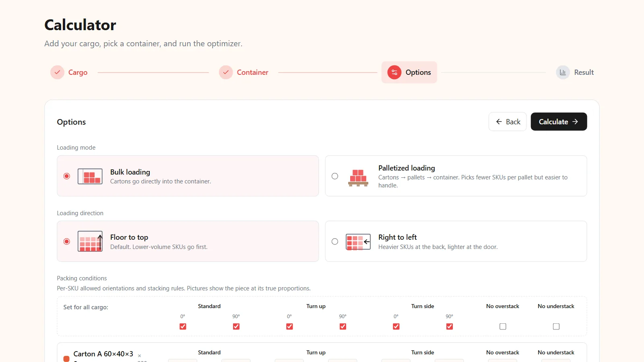The width and height of the screenshot is (644, 362).
Task: Click the Loading direction heading
Action: point(80,213)
